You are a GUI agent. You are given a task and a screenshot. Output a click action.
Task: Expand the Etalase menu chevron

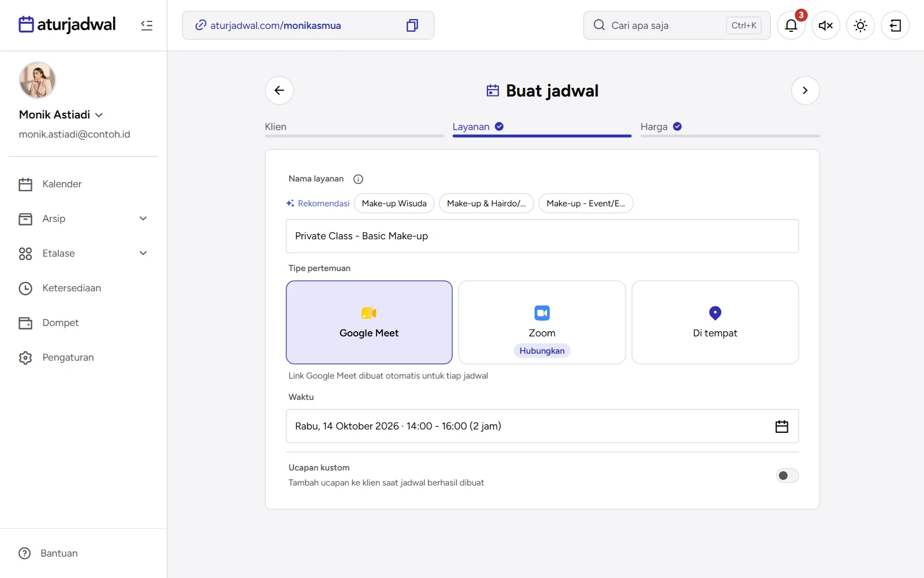coord(143,253)
